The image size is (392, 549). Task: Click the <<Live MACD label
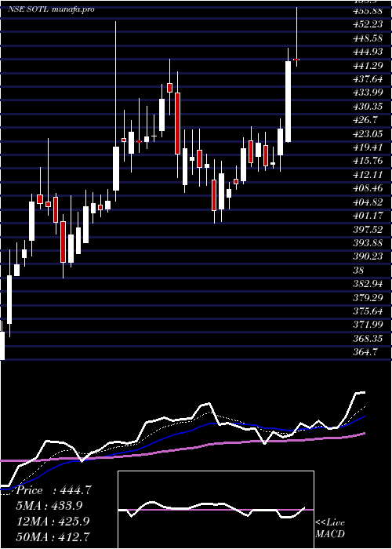coord(330,528)
